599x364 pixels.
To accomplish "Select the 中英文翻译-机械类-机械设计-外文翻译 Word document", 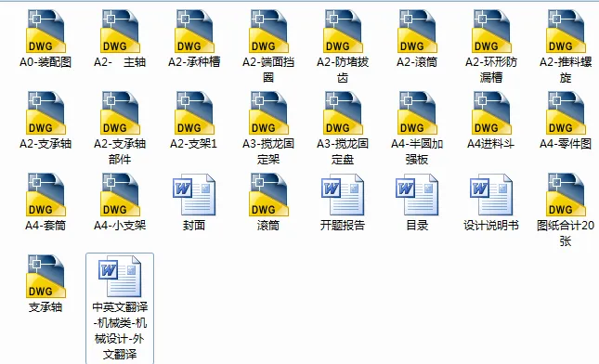I will click(x=120, y=308).
